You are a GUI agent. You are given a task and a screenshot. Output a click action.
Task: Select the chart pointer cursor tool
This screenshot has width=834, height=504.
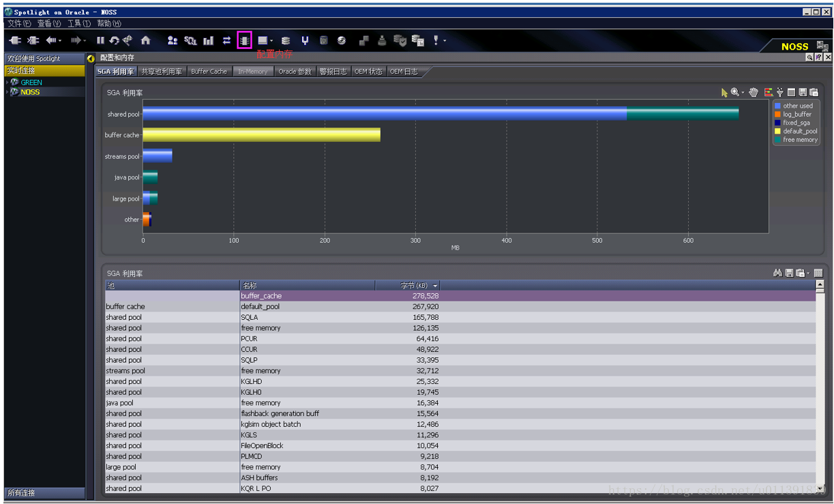(x=724, y=92)
